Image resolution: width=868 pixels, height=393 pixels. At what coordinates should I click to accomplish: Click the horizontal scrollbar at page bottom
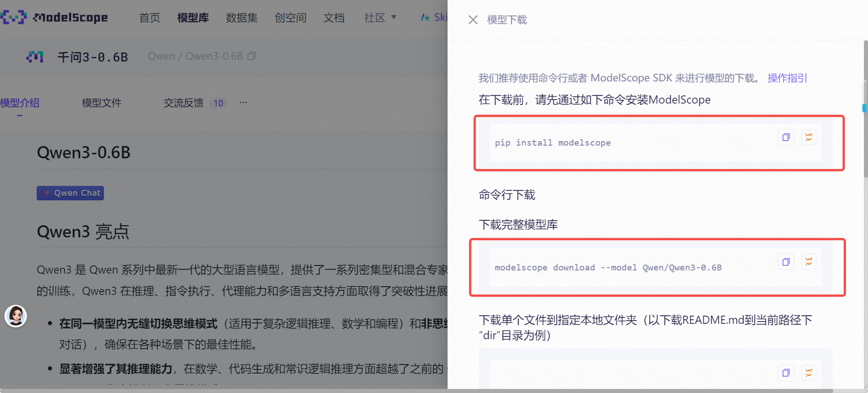coord(416,391)
